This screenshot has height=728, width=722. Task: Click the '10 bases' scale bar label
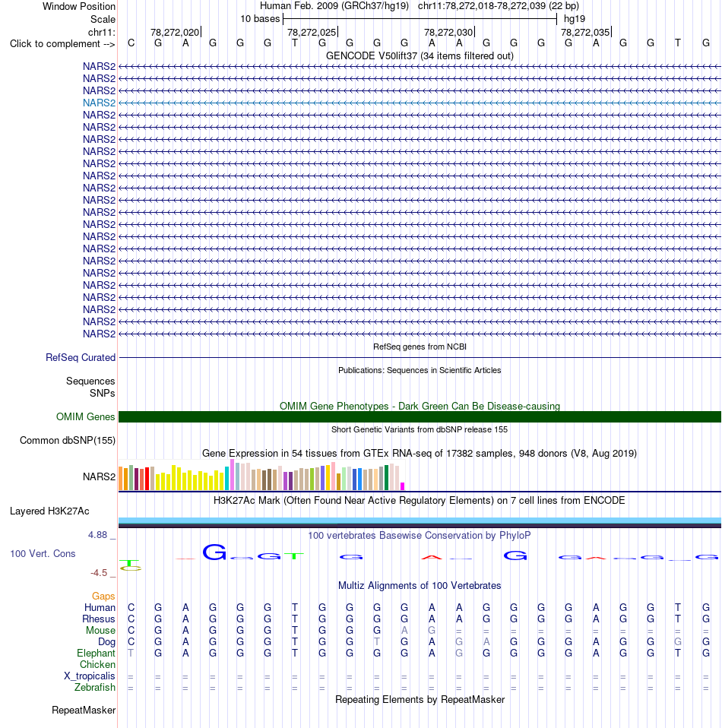tap(260, 19)
